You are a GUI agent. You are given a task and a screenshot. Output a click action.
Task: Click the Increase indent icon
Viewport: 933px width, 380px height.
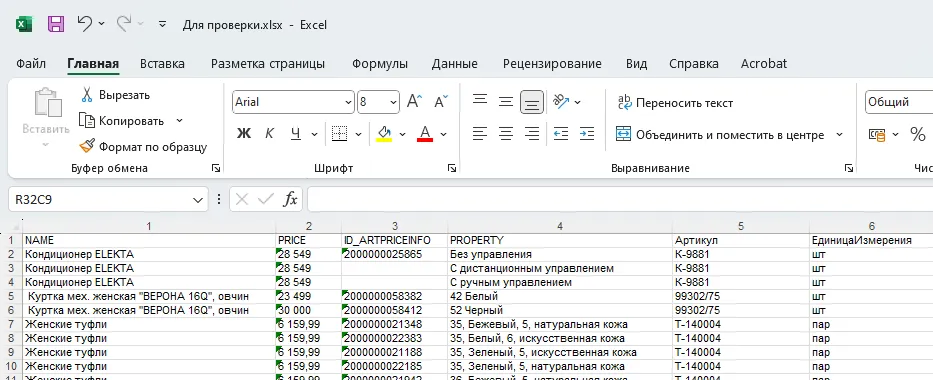coord(587,134)
